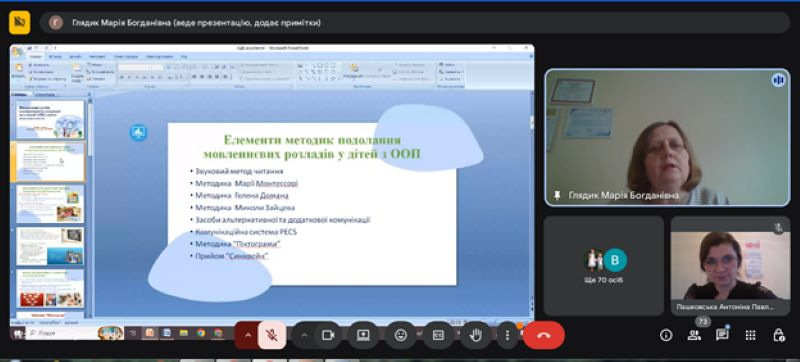Select first slide thumbnail in PowerPoint panel

pyautogui.click(x=50, y=119)
